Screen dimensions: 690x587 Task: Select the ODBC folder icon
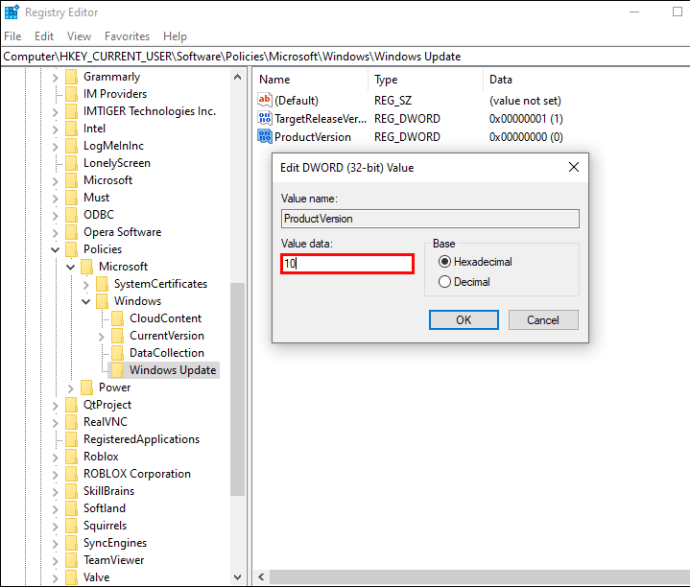point(71,214)
